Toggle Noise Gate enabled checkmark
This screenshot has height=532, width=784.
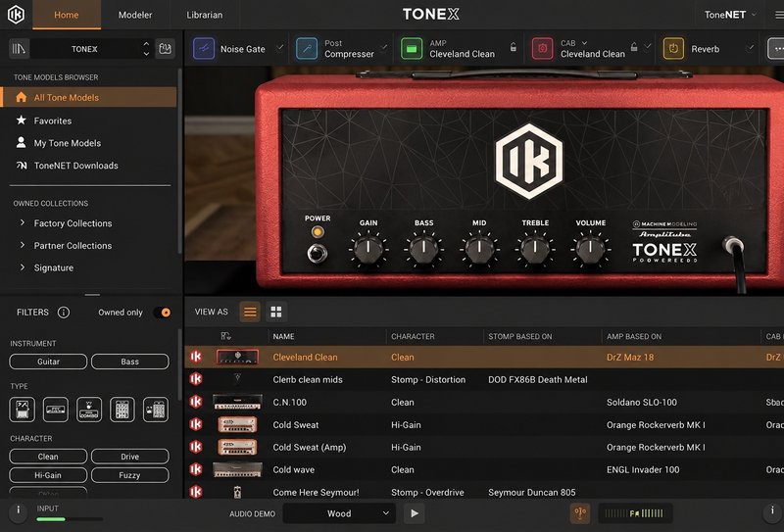coord(280,47)
